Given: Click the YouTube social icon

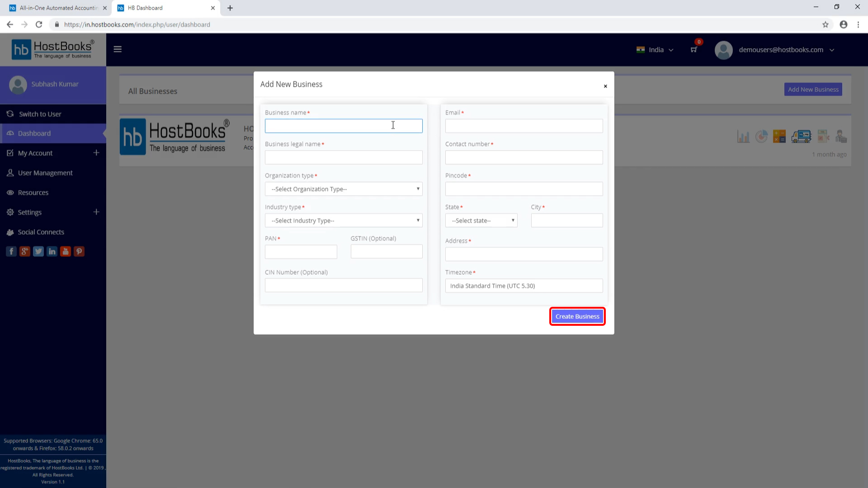Looking at the screenshot, I should tap(66, 252).
